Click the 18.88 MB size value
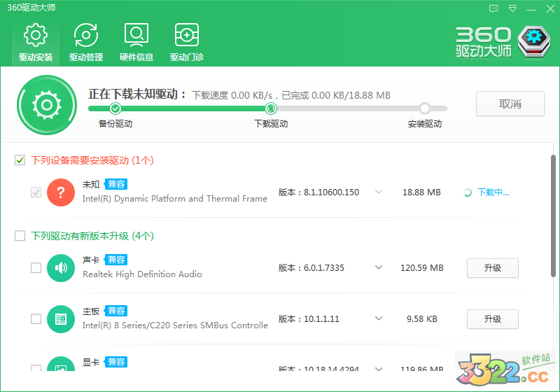Image resolution: width=560 pixels, height=392 pixels. coord(421,192)
